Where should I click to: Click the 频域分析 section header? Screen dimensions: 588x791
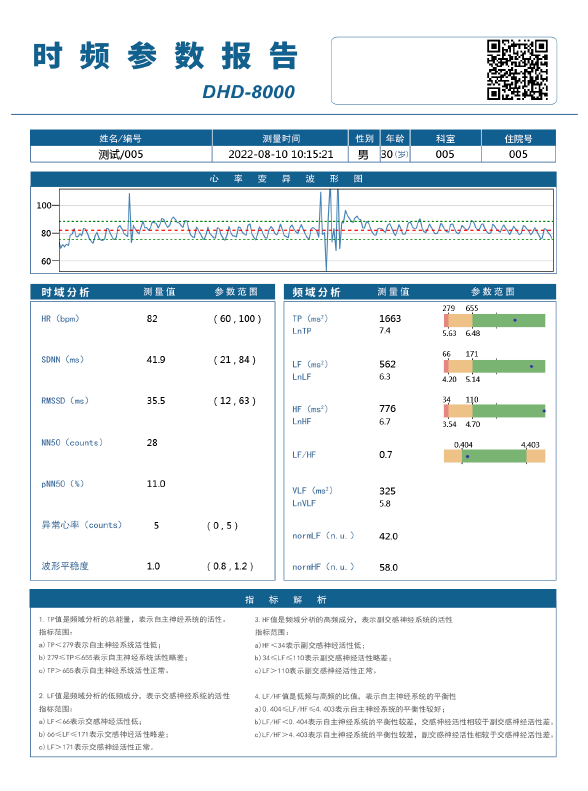coord(316,292)
